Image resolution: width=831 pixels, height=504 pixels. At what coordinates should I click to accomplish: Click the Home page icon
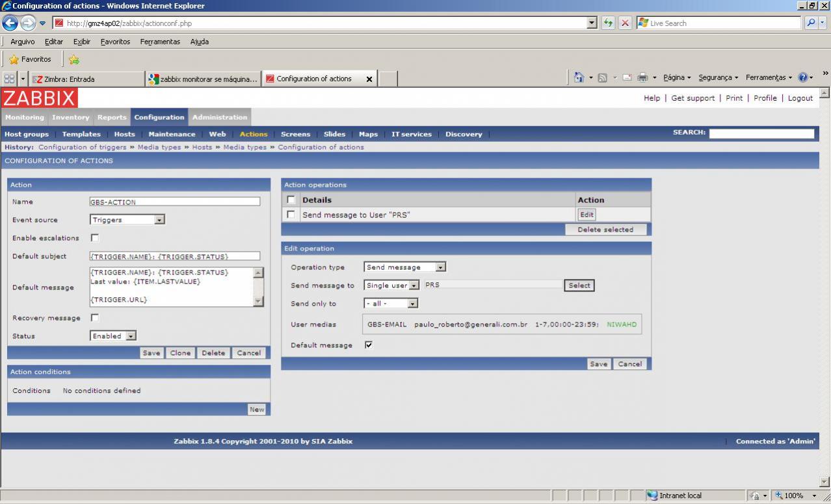pos(579,78)
